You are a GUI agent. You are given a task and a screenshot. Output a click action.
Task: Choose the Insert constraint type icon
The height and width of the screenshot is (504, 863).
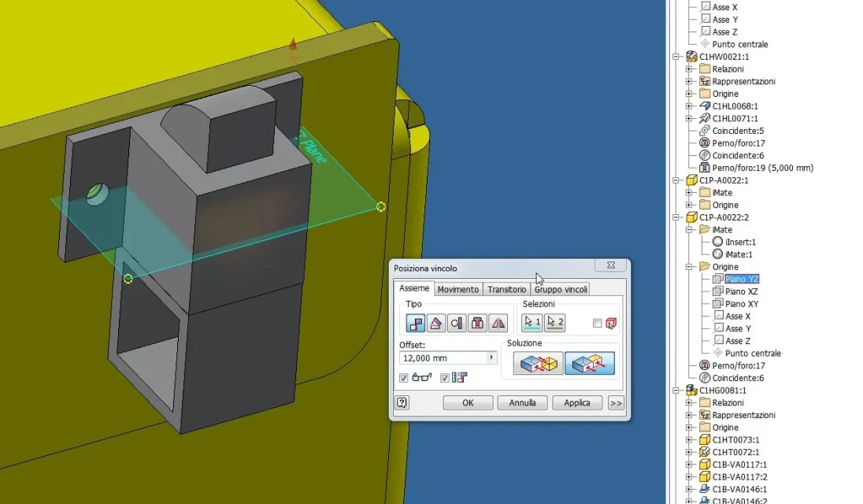click(x=477, y=323)
